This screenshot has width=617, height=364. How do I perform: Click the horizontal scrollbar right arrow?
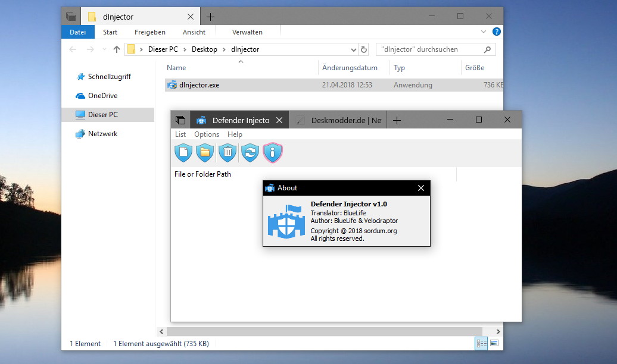[498, 332]
